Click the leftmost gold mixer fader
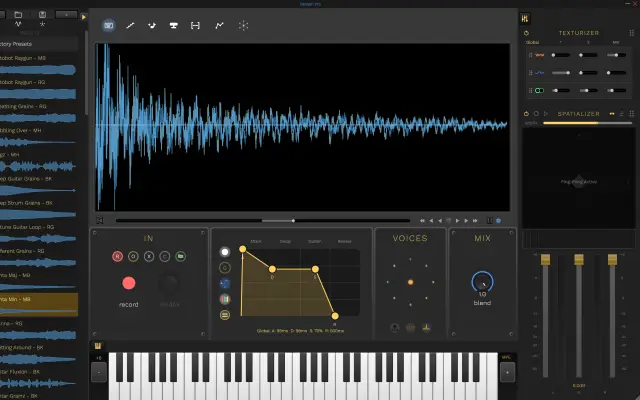 [545, 259]
